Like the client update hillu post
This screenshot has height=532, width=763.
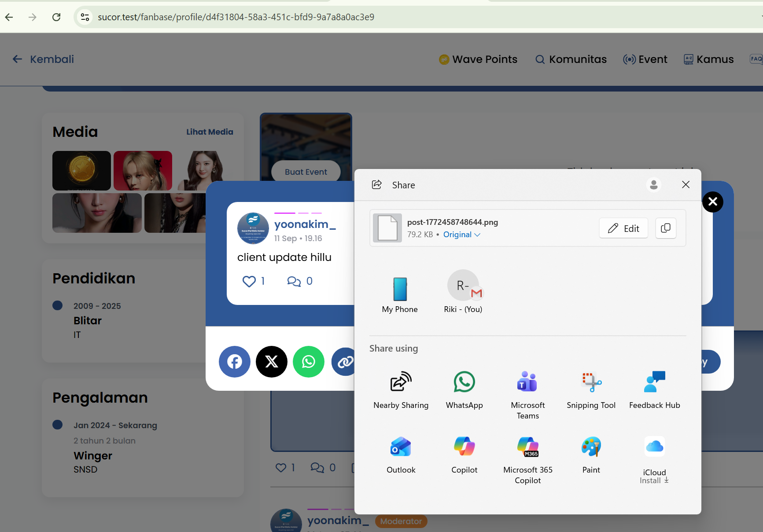249,281
